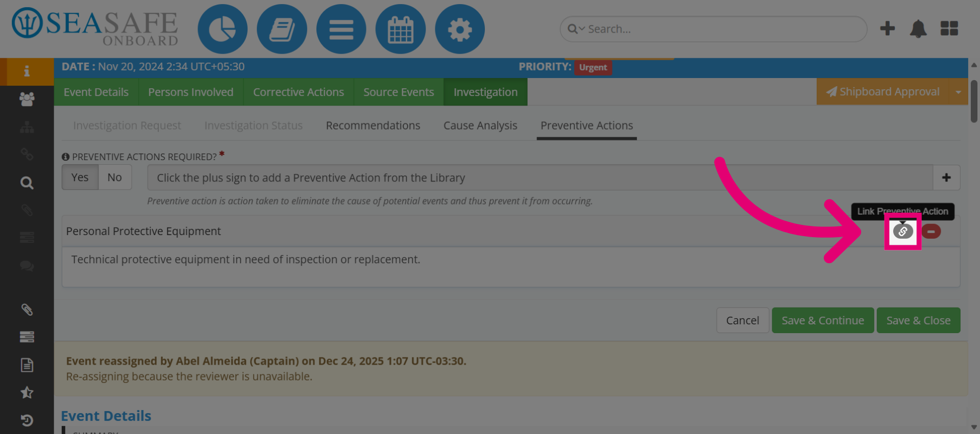Select No for preventive actions required
The image size is (980, 434).
click(115, 177)
